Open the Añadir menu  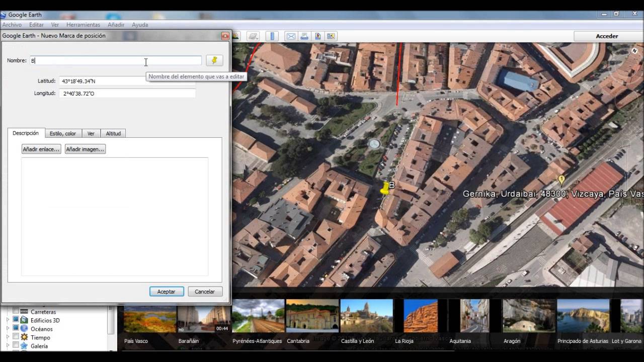116,25
